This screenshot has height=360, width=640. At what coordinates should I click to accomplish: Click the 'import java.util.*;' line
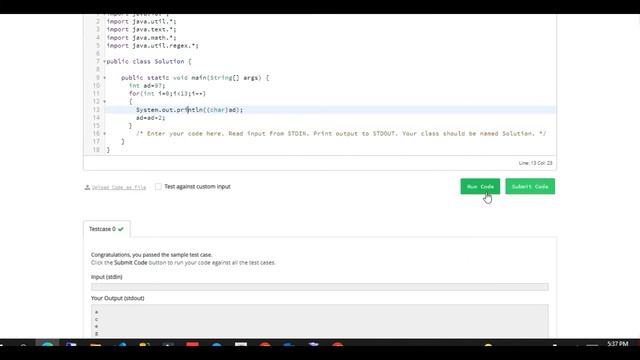(142, 21)
